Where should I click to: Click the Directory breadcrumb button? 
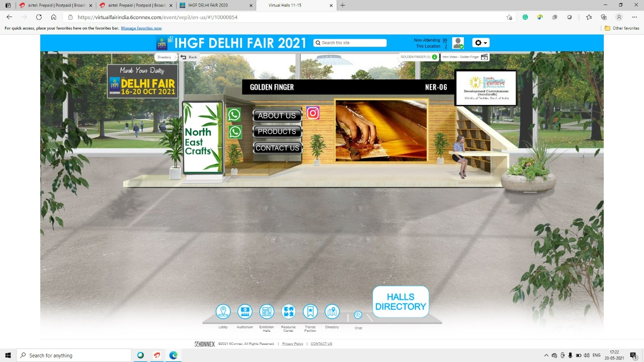(166, 57)
